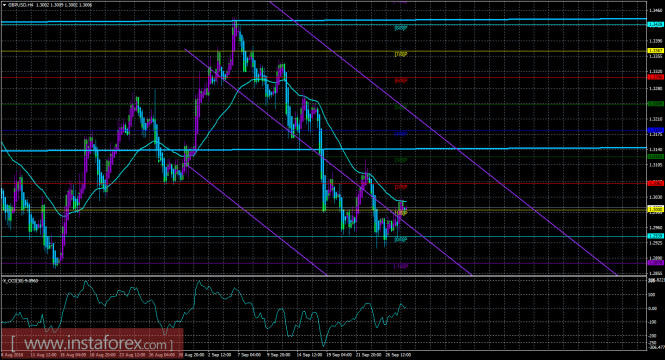Click the blue price level tag on axis

point(656,130)
